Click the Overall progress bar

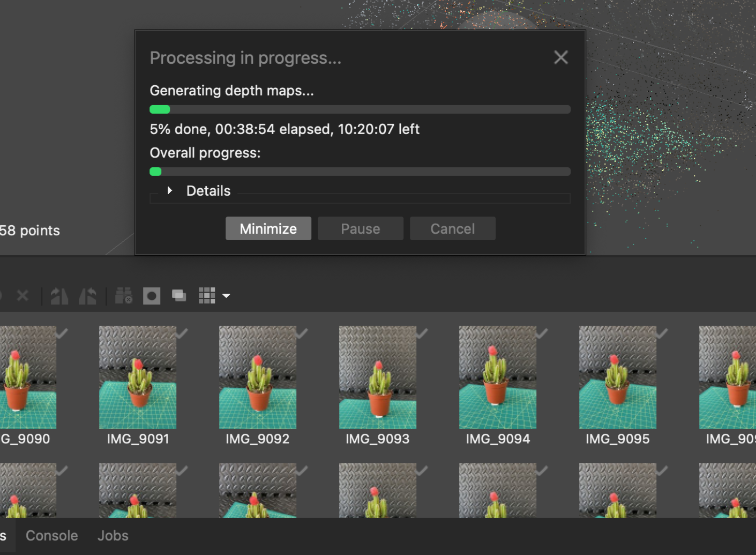(x=360, y=172)
